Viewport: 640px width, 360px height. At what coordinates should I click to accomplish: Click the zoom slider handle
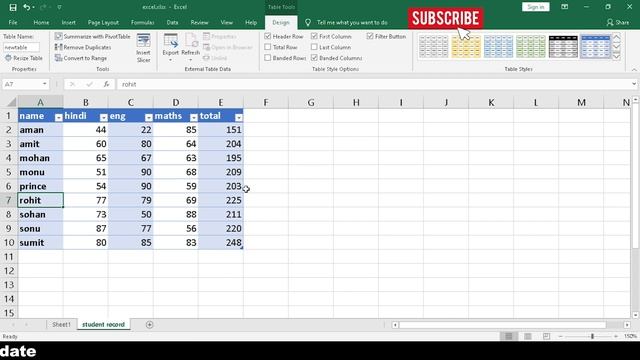(x=592, y=336)
